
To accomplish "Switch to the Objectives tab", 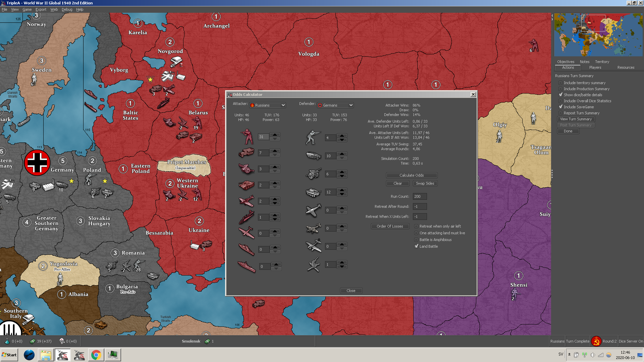I will [x=566, y=62].
